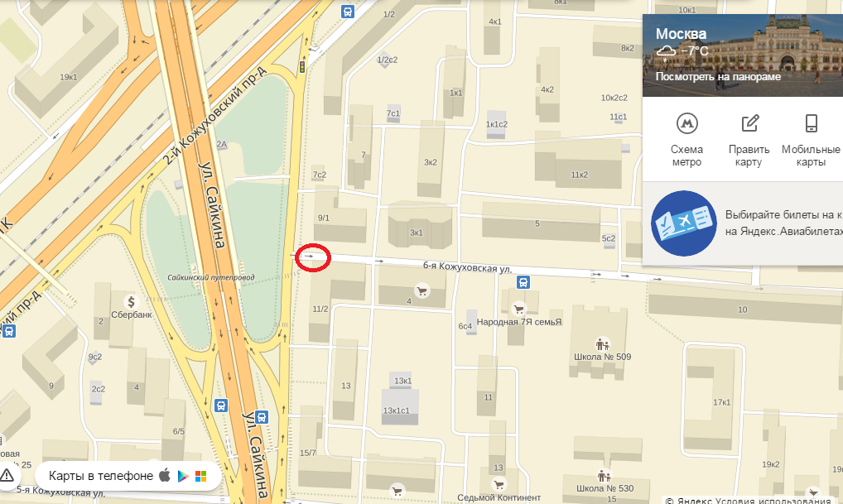
Task: Open the Apple App Store icon
Action: click(x=165, y=475)
